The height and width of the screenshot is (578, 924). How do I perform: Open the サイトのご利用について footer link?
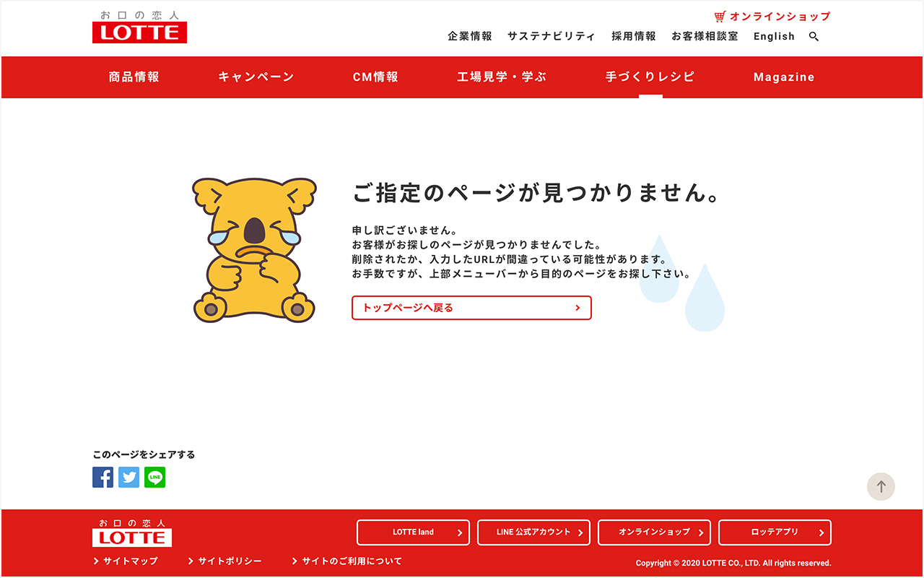tap(347, 561)
